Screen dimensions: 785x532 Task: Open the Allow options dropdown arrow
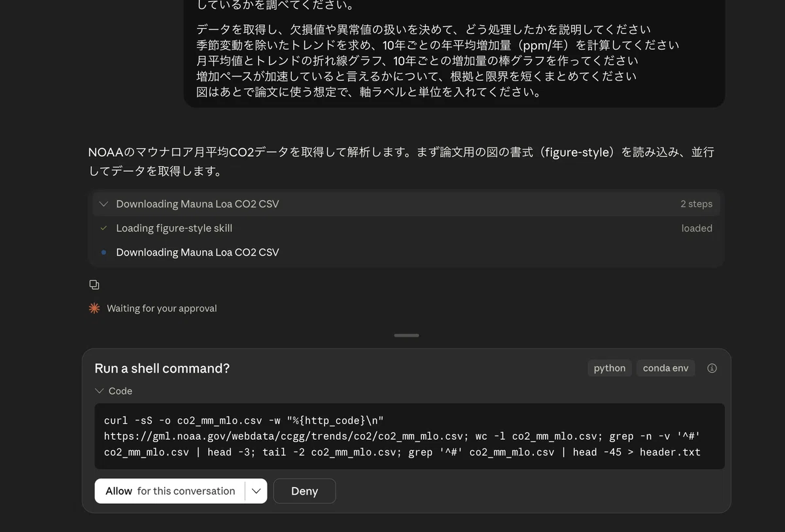pos(256,491)
